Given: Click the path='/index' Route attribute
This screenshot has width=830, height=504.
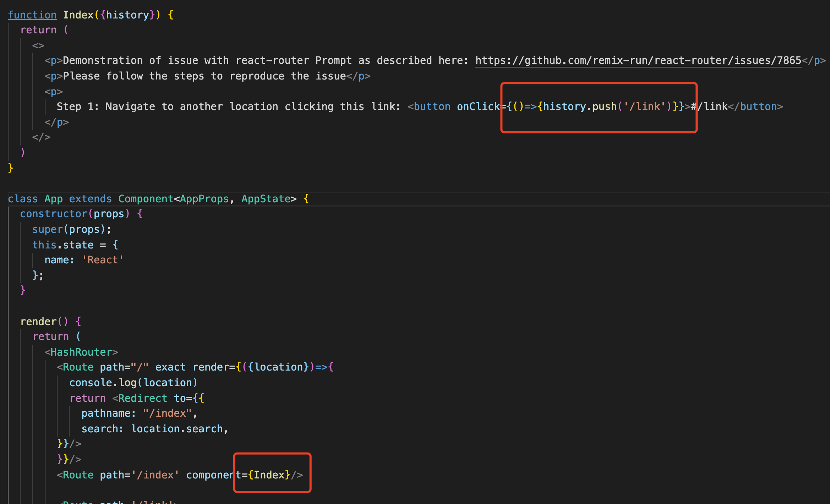Looking at the screenshot, I should (139, 475).
